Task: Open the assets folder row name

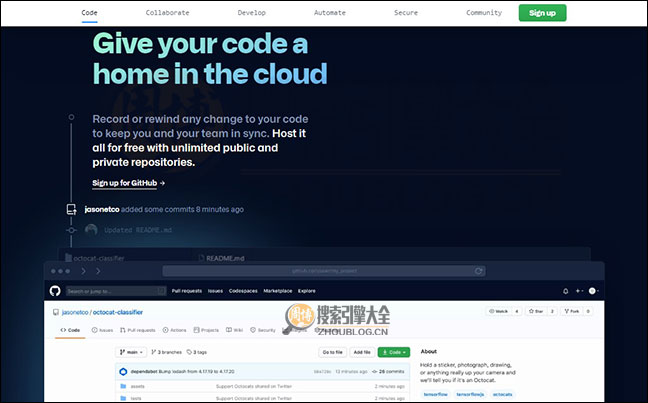Action: pyautogui.click(x=138, y=386)
